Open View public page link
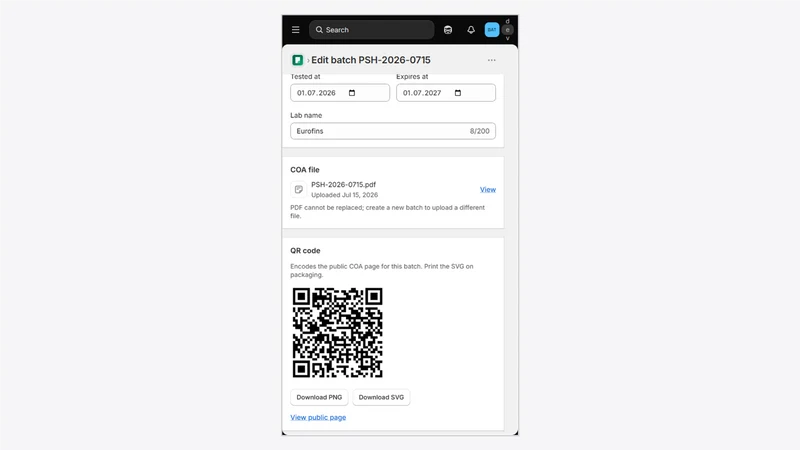Viewport: 800px width, 450px height. [318, 417]
